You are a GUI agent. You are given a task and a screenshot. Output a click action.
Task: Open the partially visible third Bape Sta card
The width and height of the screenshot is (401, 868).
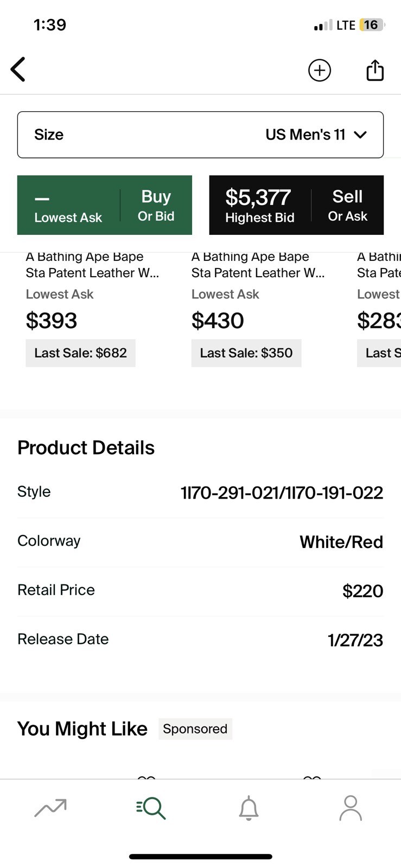(378, 309)
